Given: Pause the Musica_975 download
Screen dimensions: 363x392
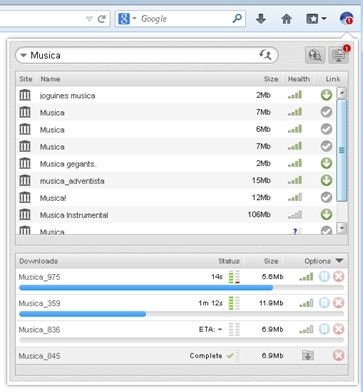Looking at the screenshot, I should pos(324,276).
